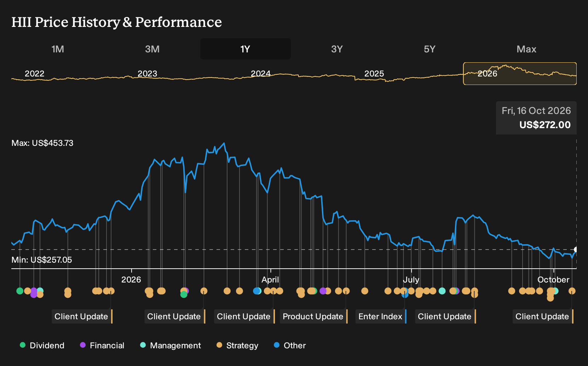Toggle the Dividend legend filter
Viewport: 588px width, 366px height.
click(x=42, y=345)
